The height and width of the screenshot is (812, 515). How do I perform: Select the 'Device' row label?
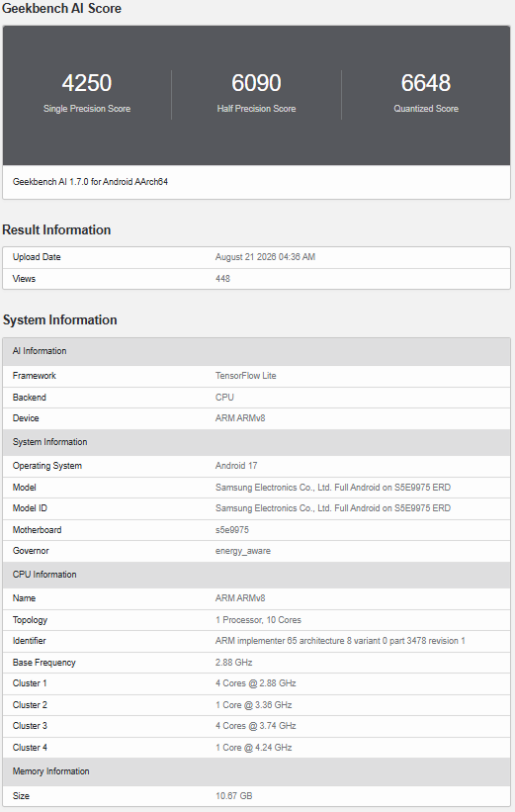[x=26, y=418]
